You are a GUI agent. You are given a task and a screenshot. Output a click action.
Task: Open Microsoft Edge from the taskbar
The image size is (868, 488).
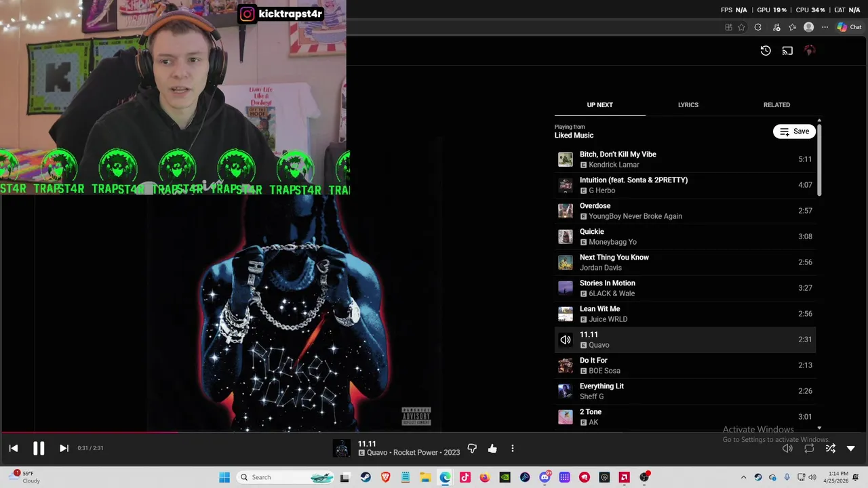pos(445,477)
